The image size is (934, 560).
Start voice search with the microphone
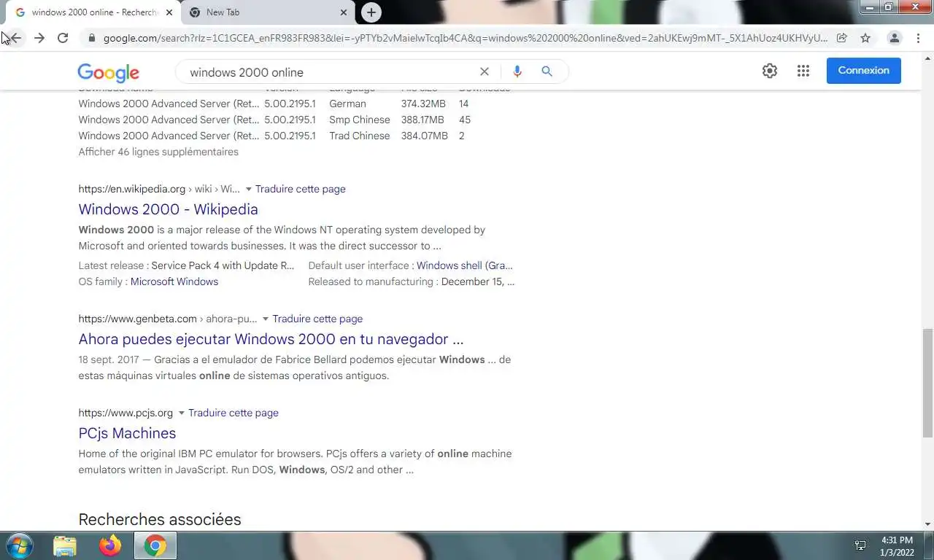(517, 71)
